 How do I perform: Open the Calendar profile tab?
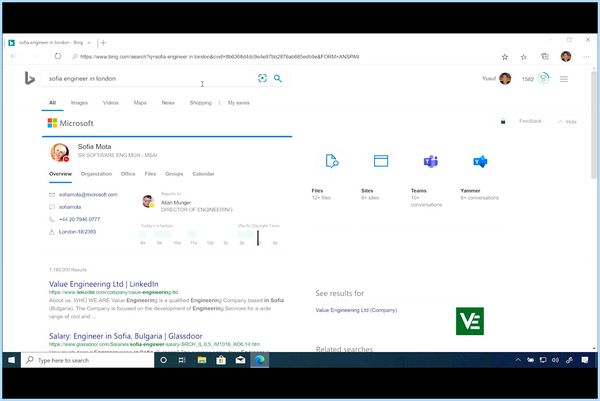click(203, 174)
